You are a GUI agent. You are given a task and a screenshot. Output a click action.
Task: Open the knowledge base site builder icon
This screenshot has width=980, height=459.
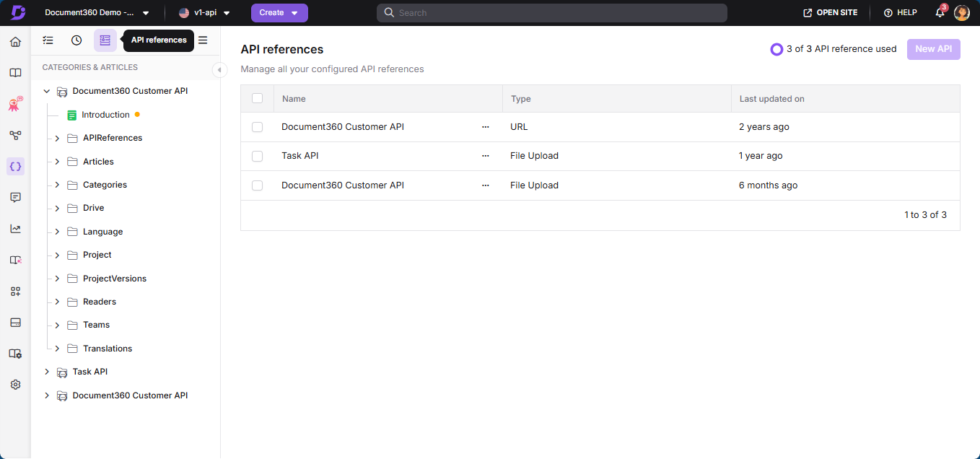tap(15, 260)
